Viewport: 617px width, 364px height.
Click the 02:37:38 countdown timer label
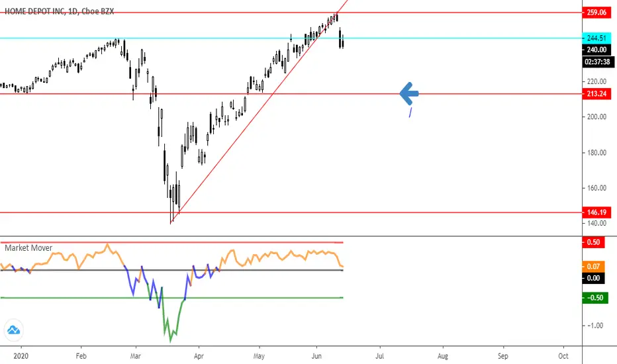(x=598, y=62)
